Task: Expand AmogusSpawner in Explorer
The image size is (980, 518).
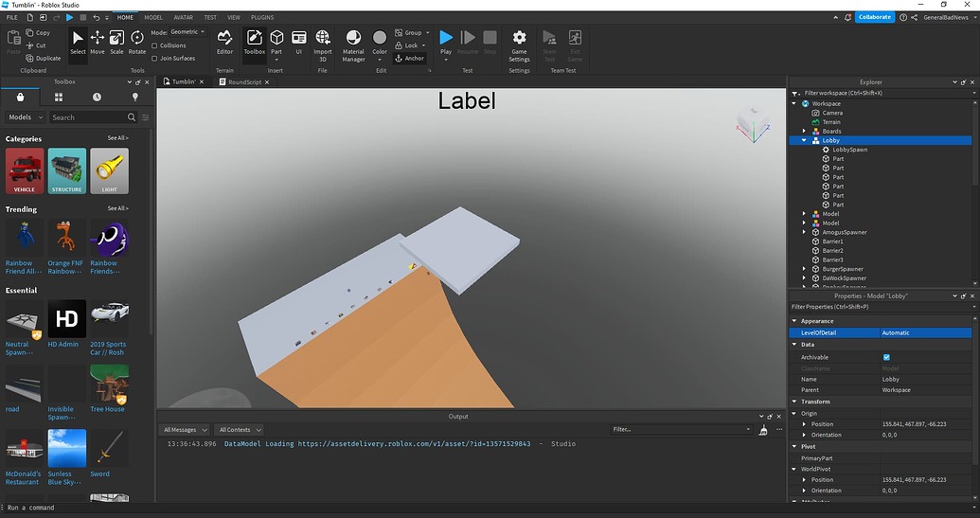Action: pos(805,232)
